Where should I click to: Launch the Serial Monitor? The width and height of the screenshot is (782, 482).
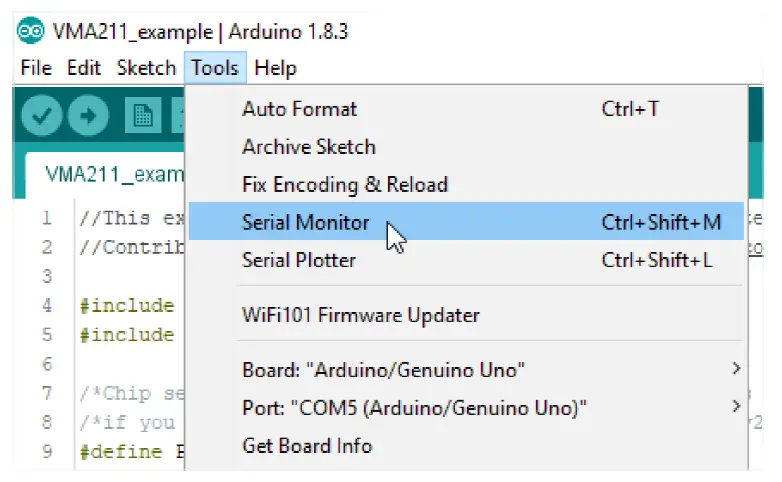(305, 222)
